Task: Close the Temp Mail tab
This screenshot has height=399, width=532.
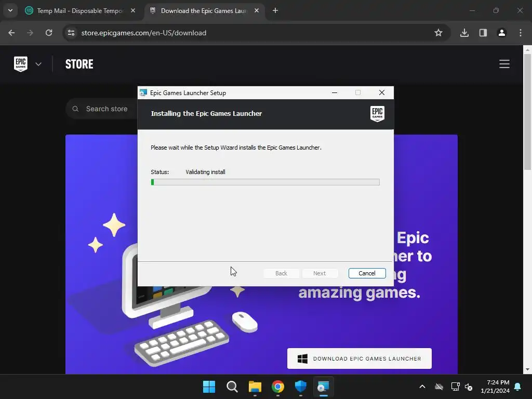Action: coord(133,10)
